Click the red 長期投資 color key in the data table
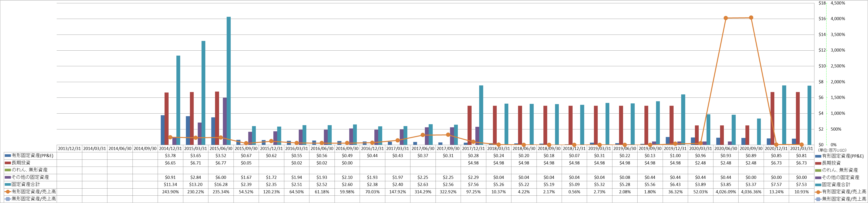Image resolution: width=868 pixels, height=203 pixels. coord(8,163)
